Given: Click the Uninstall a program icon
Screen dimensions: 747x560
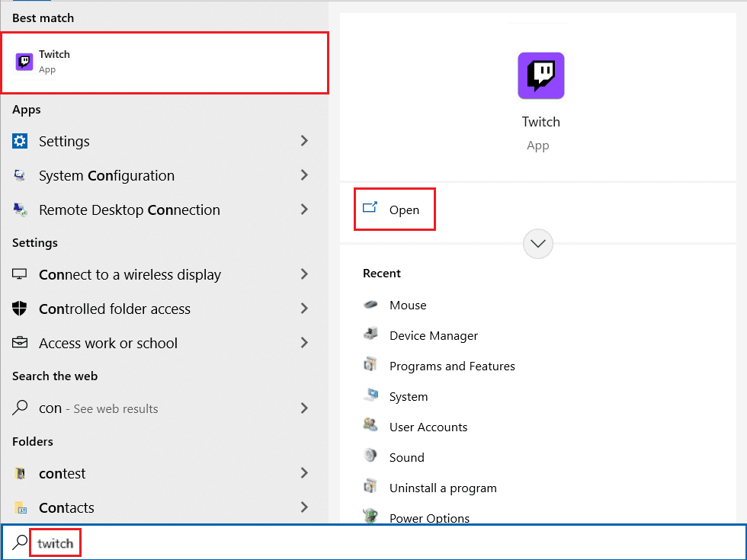Looking at the screenshot, I should coord(370,487).
